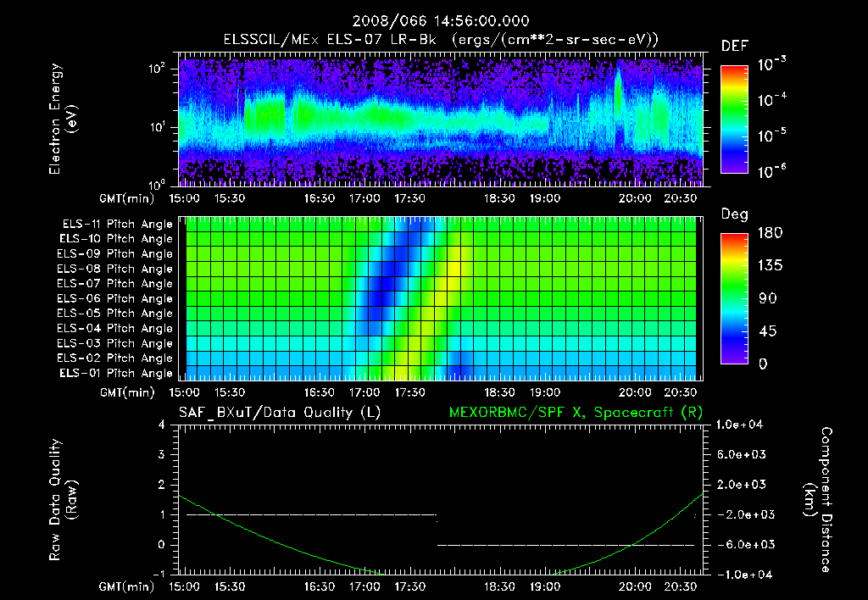Click the 20:00 tick under the spectrogram

coord(635,198)
